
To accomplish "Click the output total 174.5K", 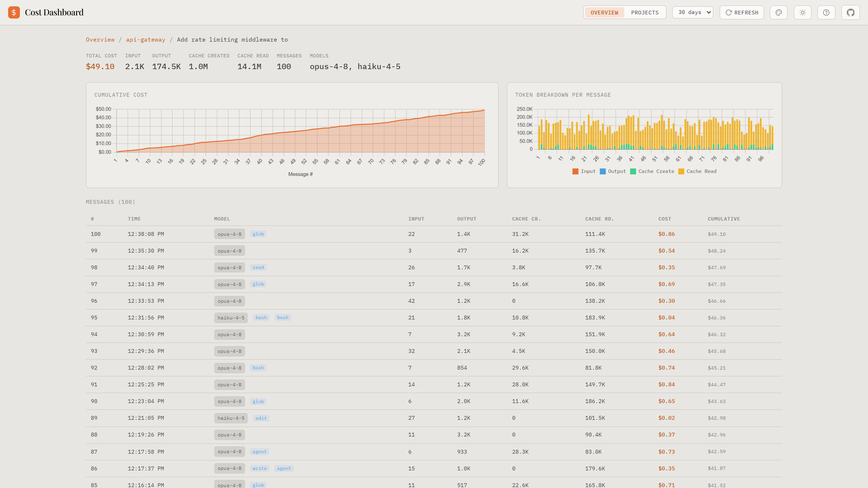I will click(x=166, y=67).
